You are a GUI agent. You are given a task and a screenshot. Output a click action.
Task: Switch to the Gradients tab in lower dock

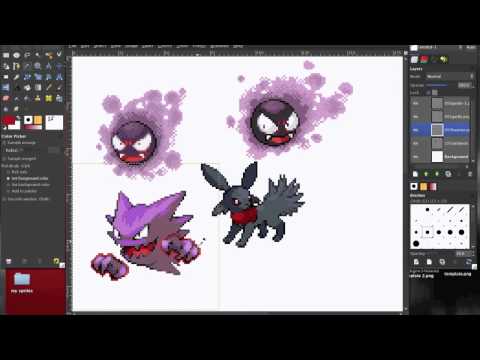pyautogui.click(x=433, y=186)
